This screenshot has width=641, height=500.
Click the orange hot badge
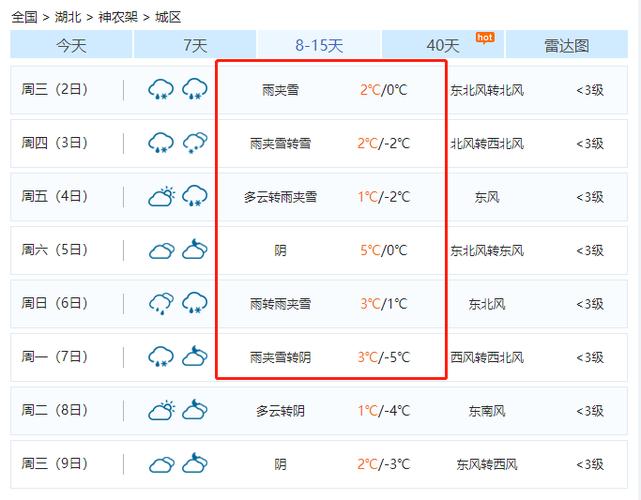click(485, 38)
